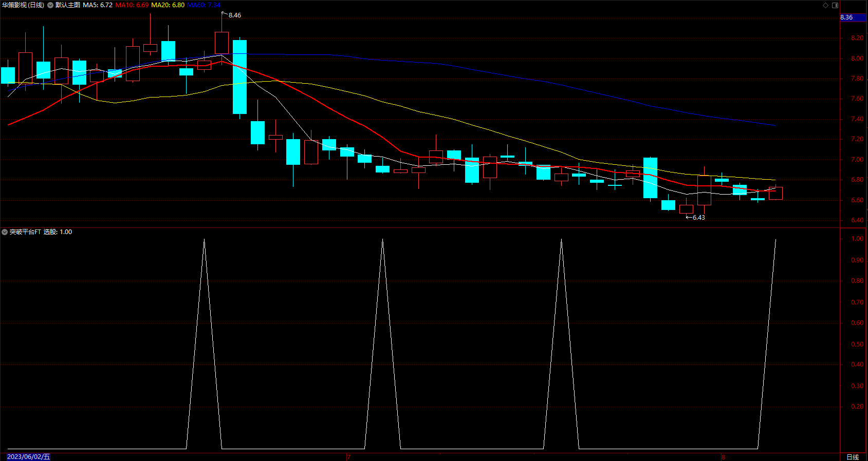Click the MA60: 7.34 readout
868x461 pixels.
click(204, 5)
